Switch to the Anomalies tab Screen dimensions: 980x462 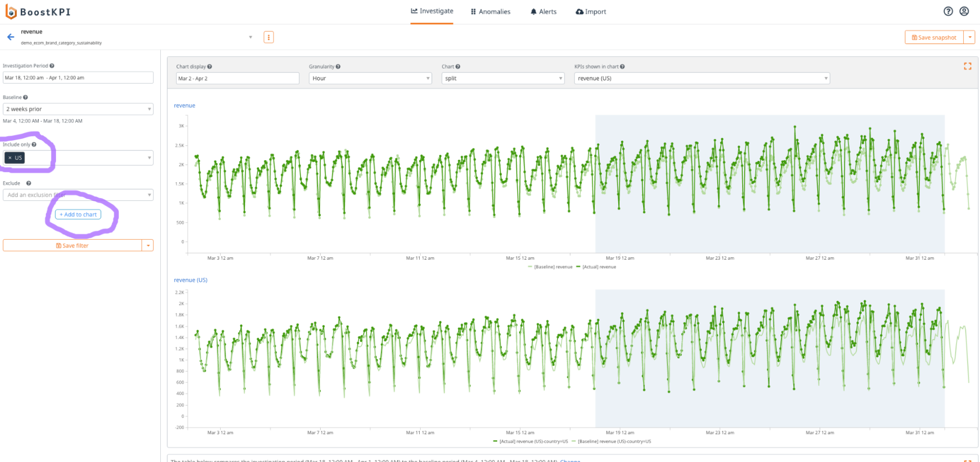(490, 12)
